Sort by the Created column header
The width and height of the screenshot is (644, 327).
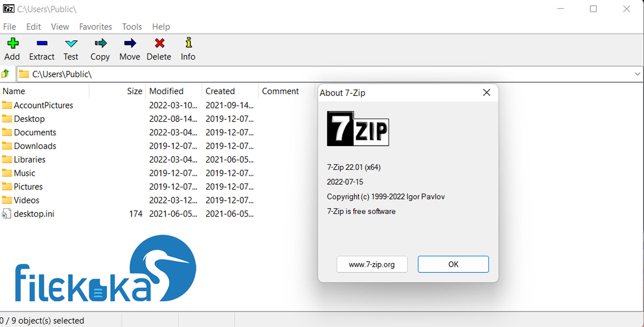pyautogui.click(x=230, y=91)
